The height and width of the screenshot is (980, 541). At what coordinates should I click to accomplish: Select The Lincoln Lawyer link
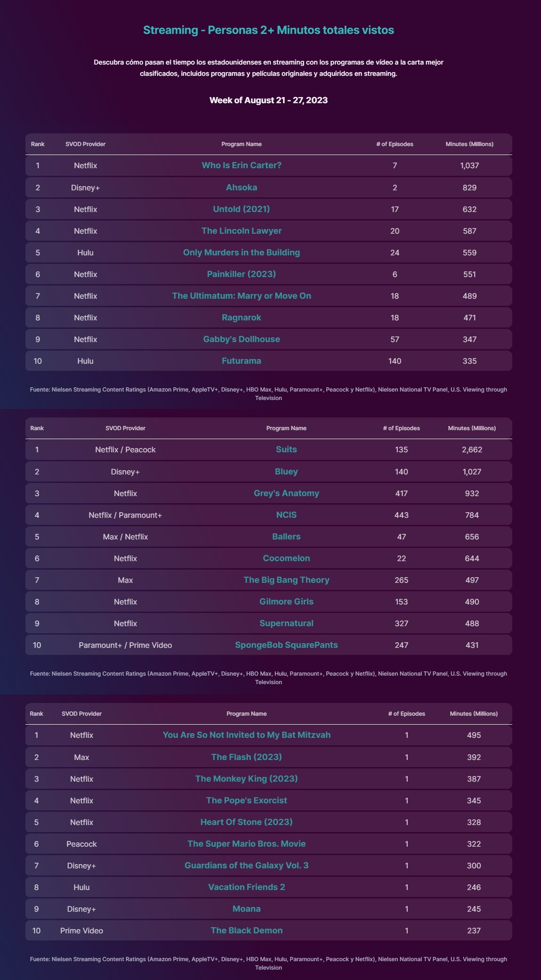[x=242, y=231]
